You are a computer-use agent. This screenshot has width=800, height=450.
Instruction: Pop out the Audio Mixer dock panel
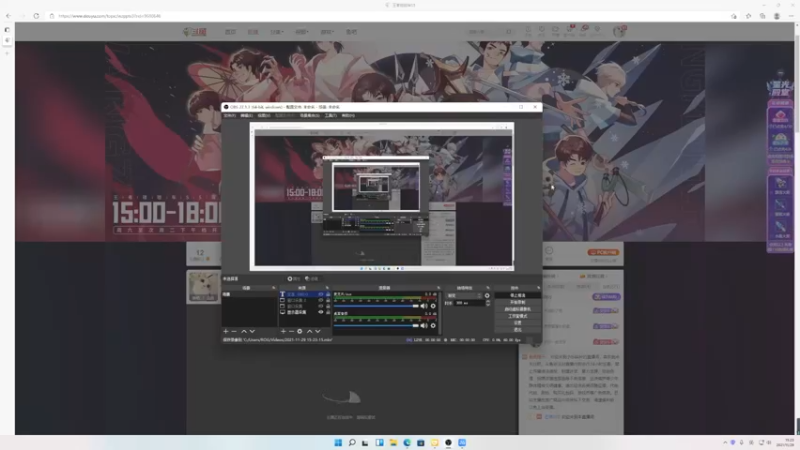click(438, 288)
